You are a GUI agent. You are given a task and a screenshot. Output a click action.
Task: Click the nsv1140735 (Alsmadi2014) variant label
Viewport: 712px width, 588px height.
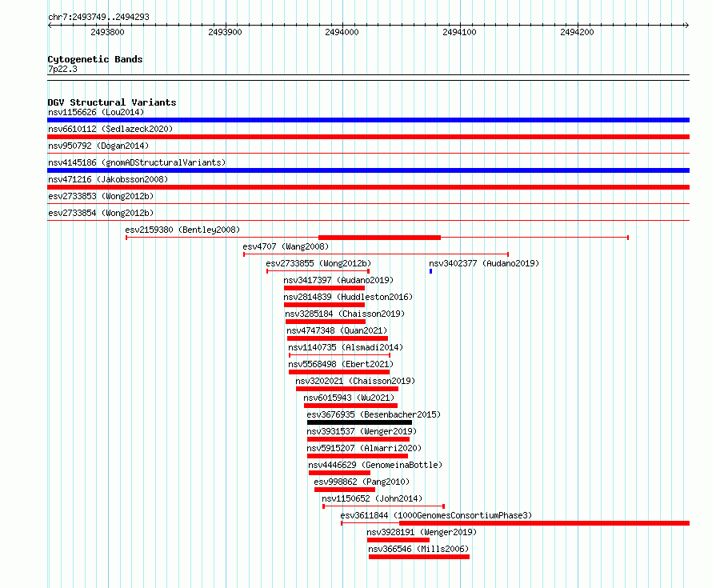(346, 347)
